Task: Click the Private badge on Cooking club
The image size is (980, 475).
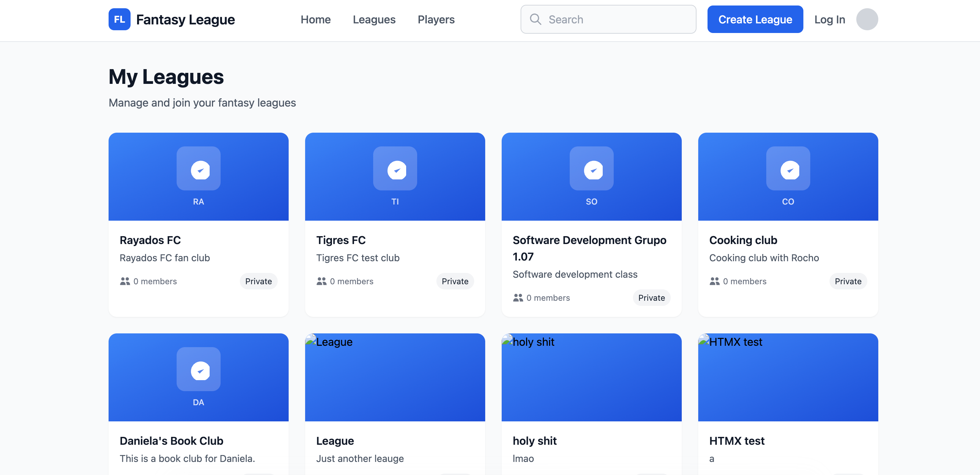Action: pyautogui.click(x=848, y=281)
